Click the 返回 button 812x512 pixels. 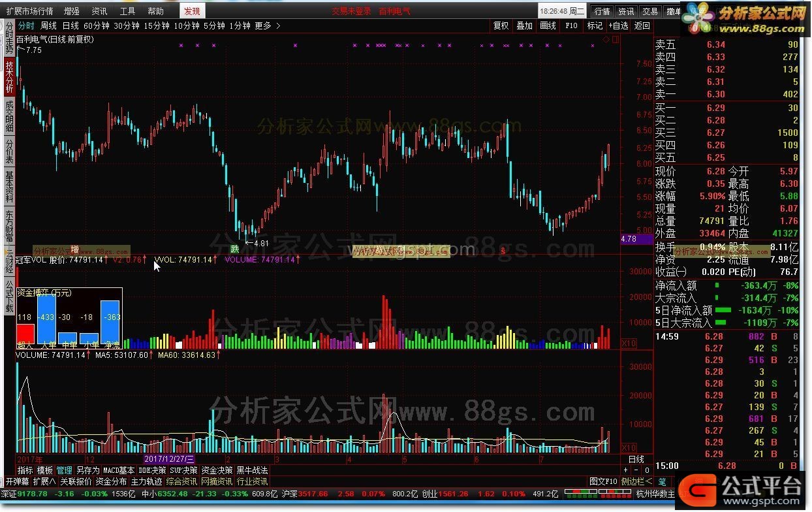[642, 25]
